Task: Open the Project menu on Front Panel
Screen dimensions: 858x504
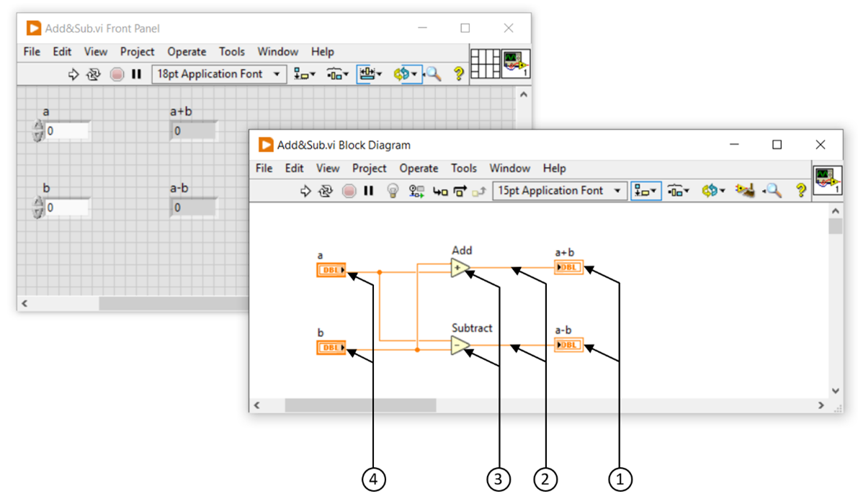Action: coord(137,52)
